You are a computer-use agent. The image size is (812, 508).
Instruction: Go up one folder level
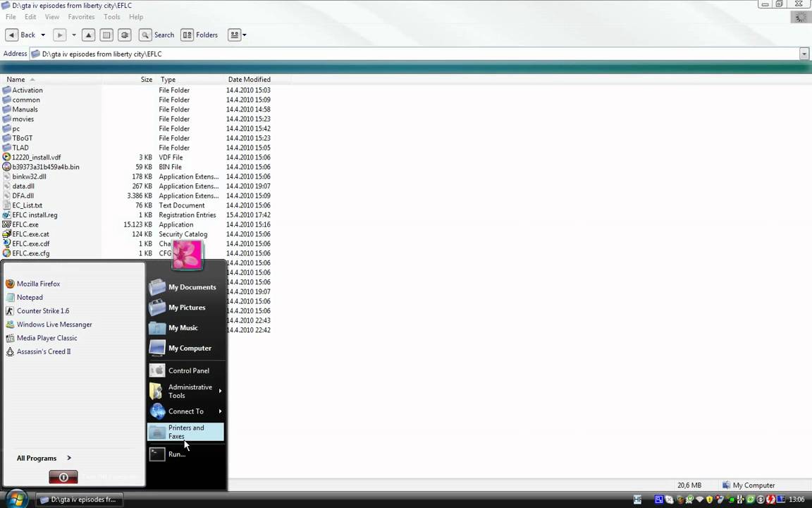pyautogui.click(x=89, y=35)
